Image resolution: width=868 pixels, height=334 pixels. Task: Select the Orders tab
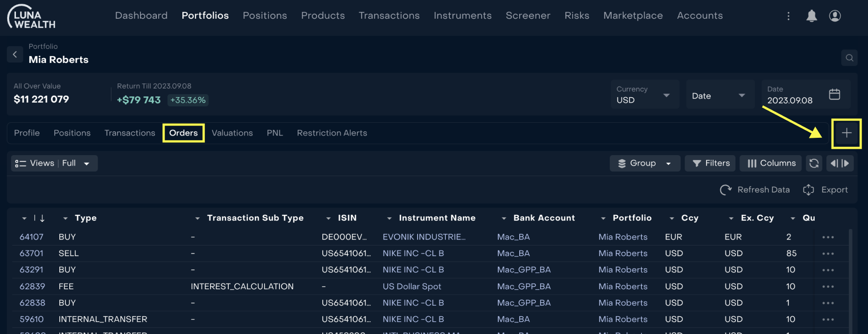pos(183,133)
